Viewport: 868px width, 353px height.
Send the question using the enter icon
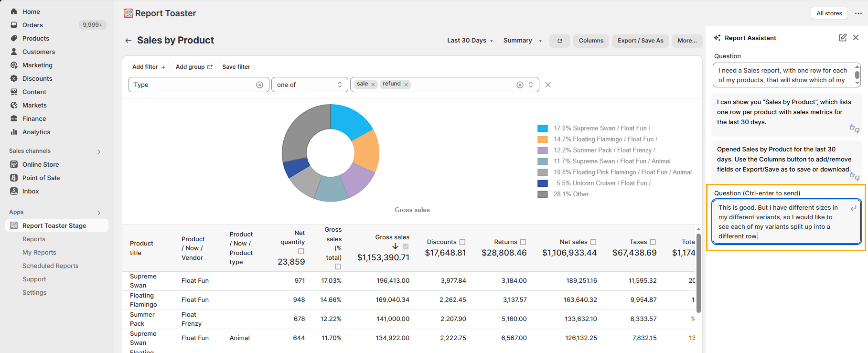tap(853, 208)
